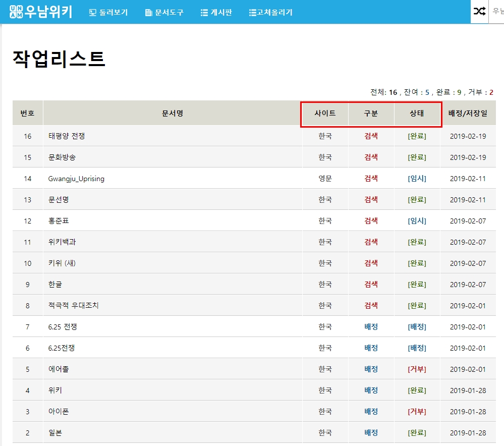Open the 태평양 전쟁 document
The width and height of the screenshot is (504, 446).
[x=67, y=136]
